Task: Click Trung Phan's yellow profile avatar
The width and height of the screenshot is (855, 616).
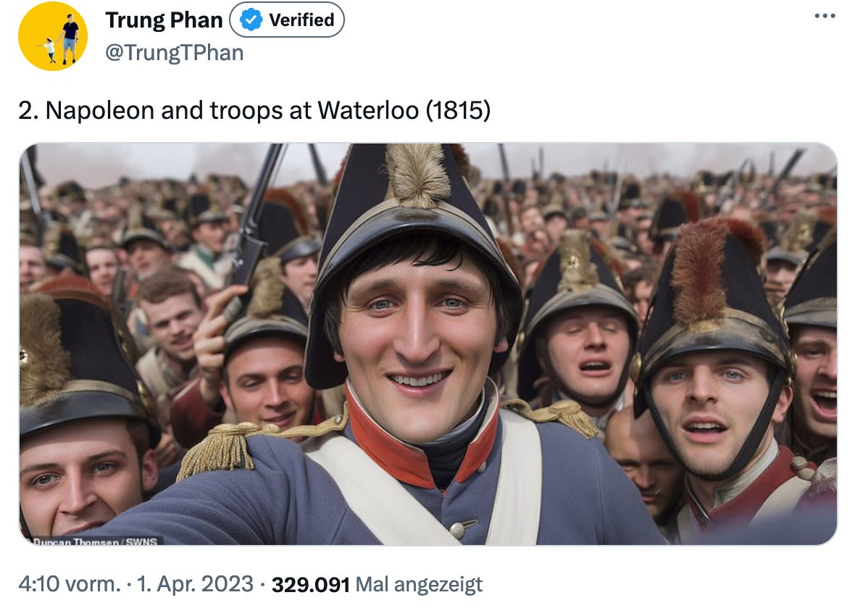Action: tap(53, 36)
